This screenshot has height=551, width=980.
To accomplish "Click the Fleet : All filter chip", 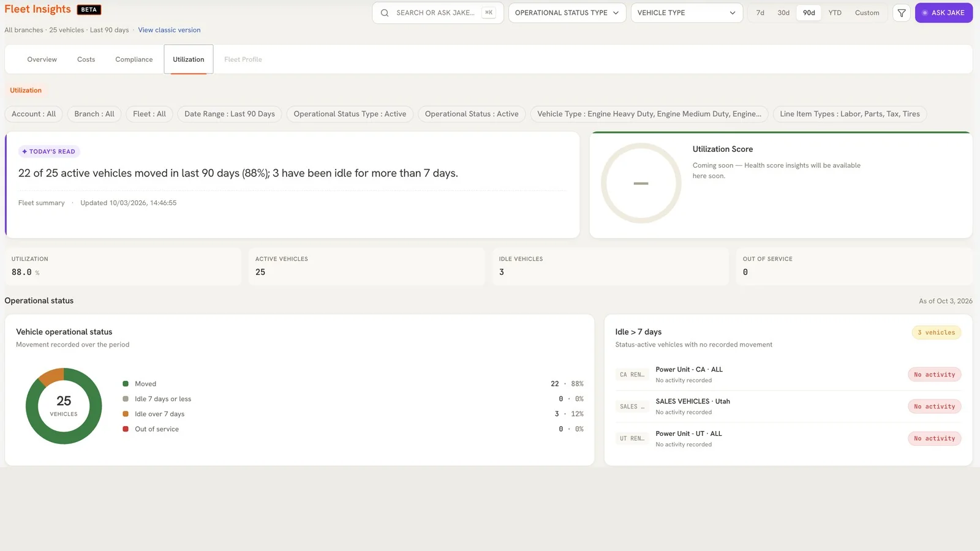I will [149, 114].
